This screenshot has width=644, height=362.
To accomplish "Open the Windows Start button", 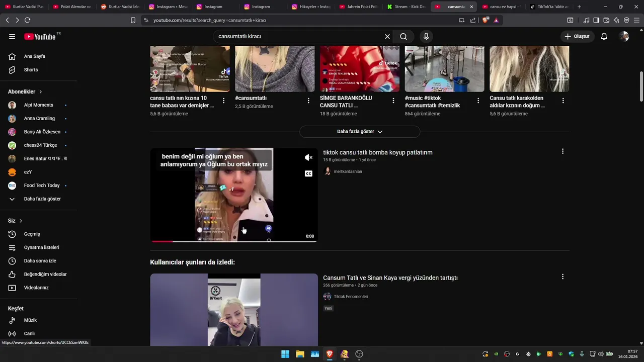I will pyautogui.click(x=285, y=354).
